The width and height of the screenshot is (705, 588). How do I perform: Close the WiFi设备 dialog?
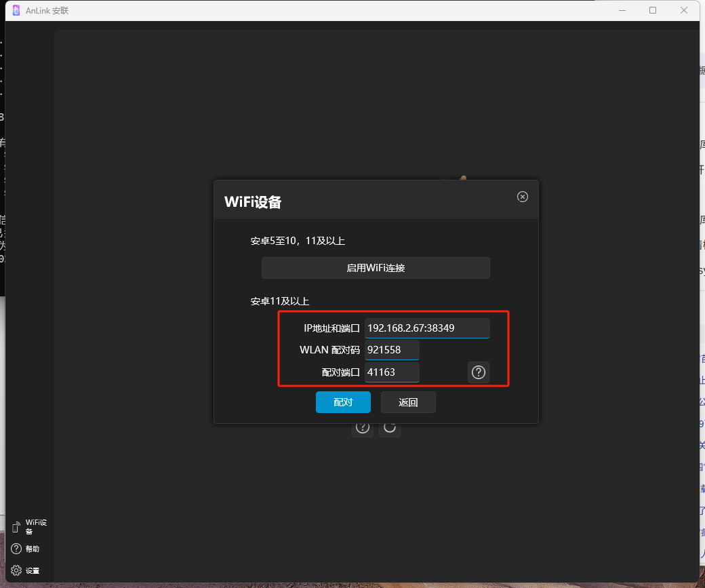(523, 197)
